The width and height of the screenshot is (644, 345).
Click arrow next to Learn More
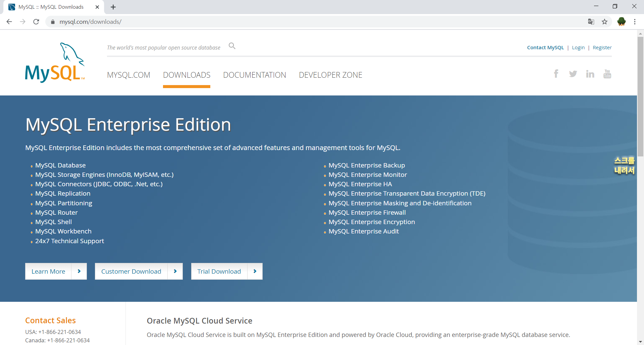(x=79, y=271)
